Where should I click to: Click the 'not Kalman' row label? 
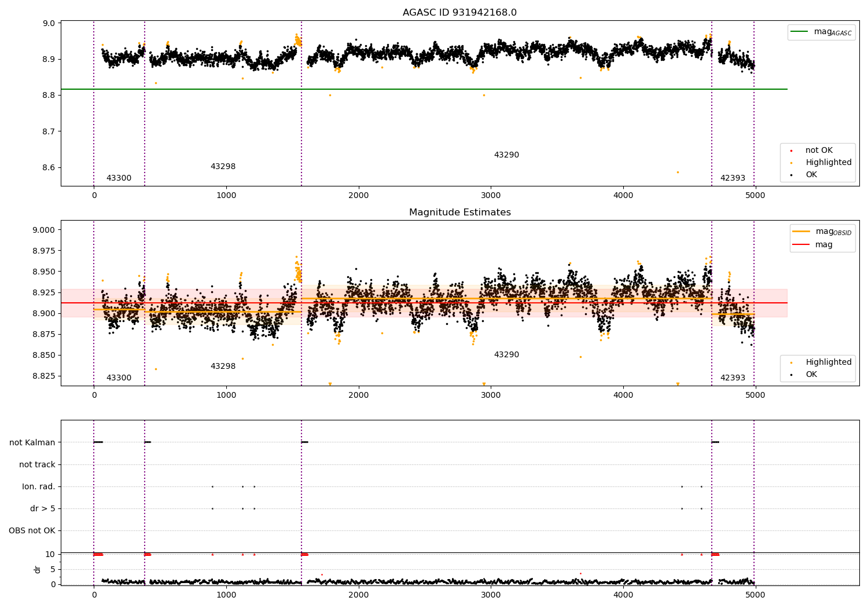coord(32,442)
